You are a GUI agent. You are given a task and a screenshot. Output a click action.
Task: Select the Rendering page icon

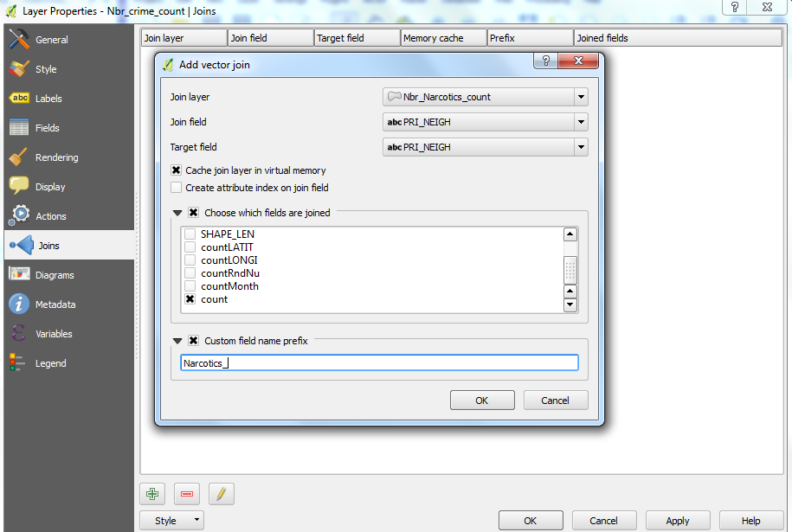coord(19,157)
